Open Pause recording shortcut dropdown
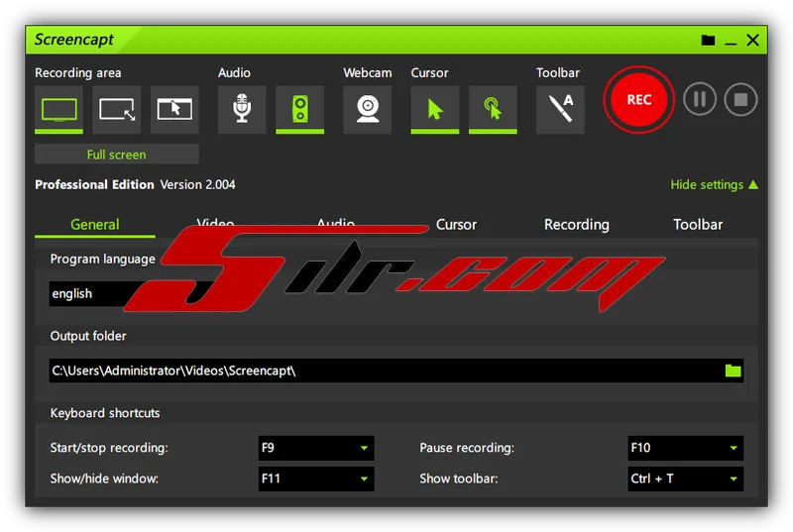This screenshot has height=532, width=793. 685,448
